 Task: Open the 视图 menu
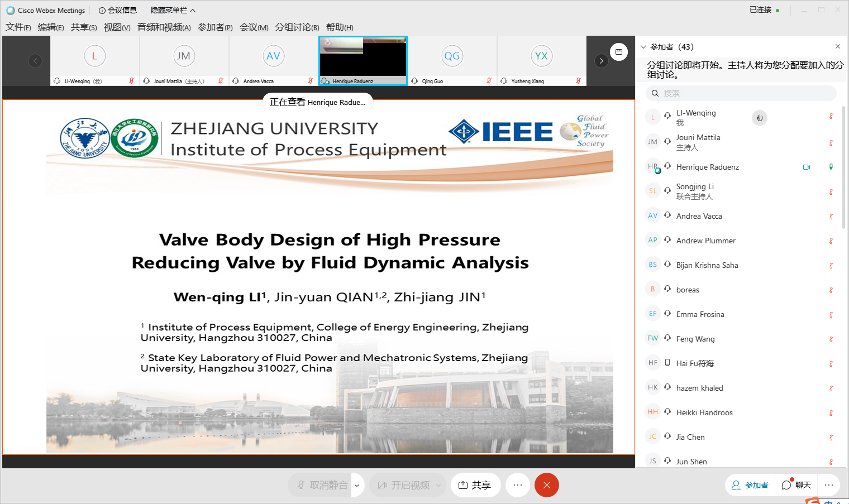point(117,27)
